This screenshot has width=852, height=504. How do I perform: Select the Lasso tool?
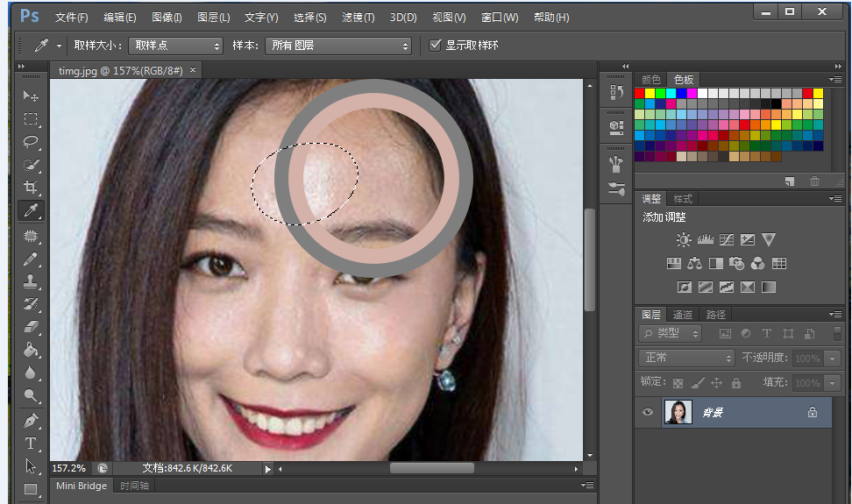point(31,142)
